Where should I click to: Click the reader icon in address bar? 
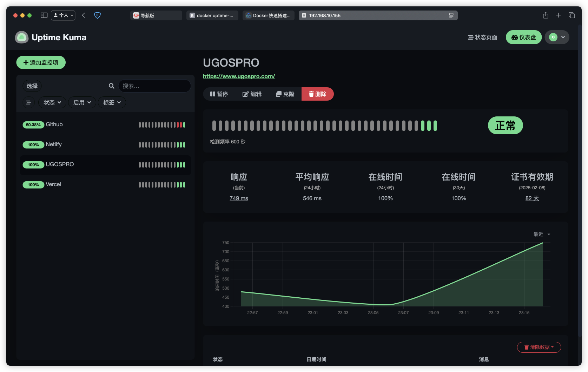tap(451, 15)
